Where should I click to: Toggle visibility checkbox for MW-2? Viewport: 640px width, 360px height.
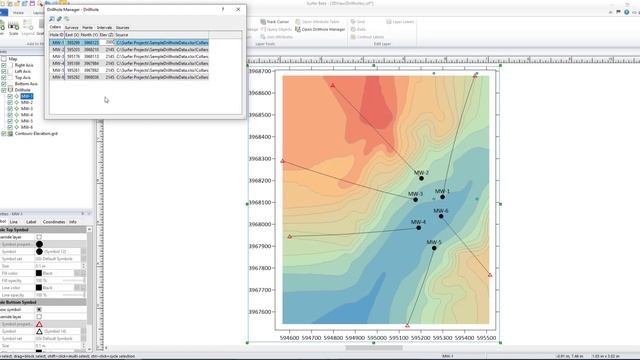pos(10,102)
